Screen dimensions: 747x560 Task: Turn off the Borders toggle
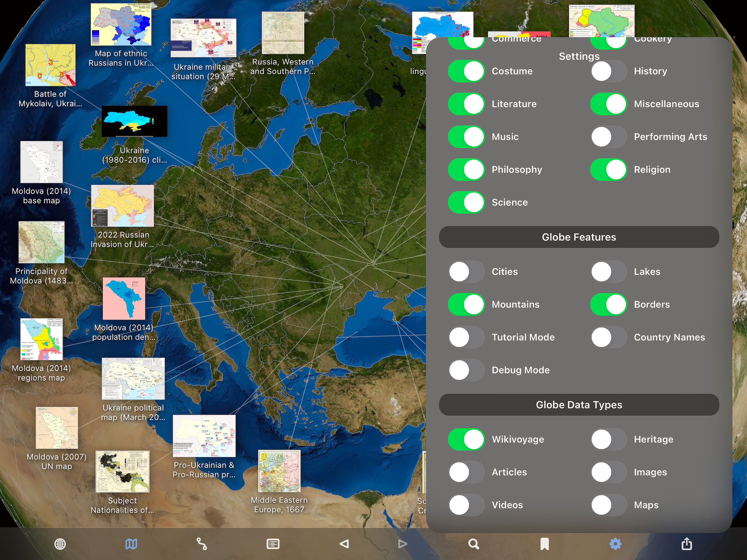pos(609,304)
